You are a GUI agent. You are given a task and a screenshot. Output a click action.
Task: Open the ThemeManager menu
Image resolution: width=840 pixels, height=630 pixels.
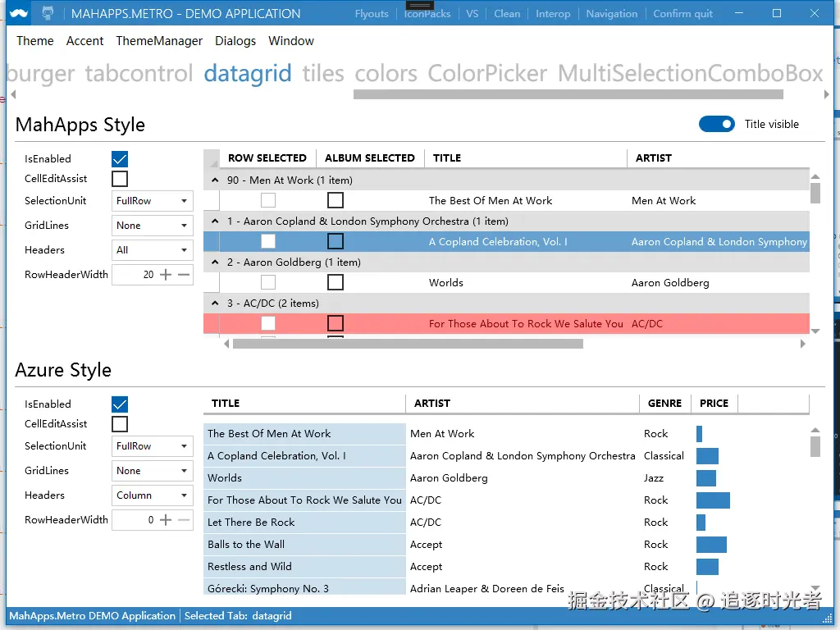[159, 41]
